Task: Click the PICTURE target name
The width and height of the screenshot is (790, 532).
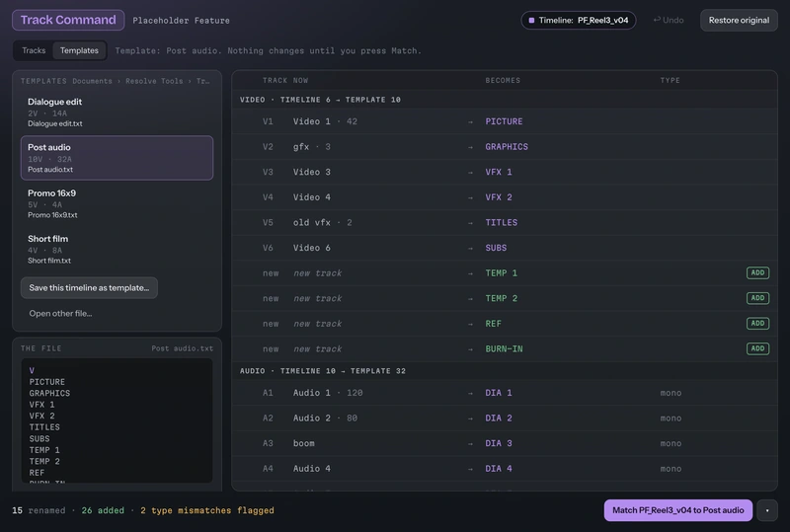Action: pyautogui.click(x=504, y=121)
